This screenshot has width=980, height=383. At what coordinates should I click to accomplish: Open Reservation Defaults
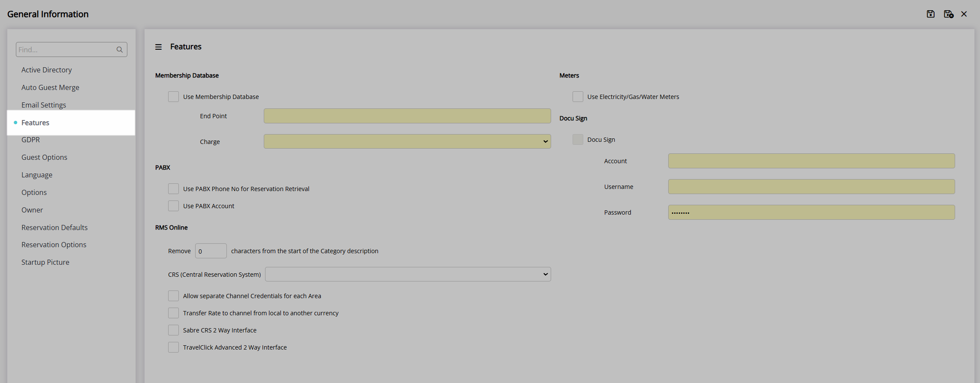click(x=54, y=227)
